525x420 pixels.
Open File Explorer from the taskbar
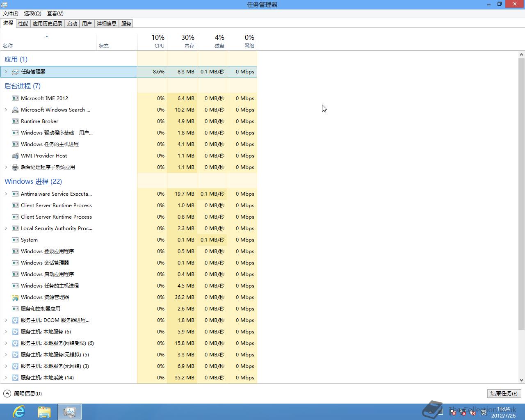click(44, 412)
